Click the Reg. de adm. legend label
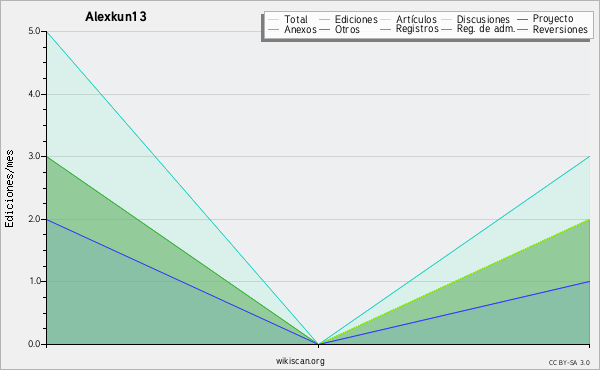Screen dimensions: 600x370 pos(486,29)
